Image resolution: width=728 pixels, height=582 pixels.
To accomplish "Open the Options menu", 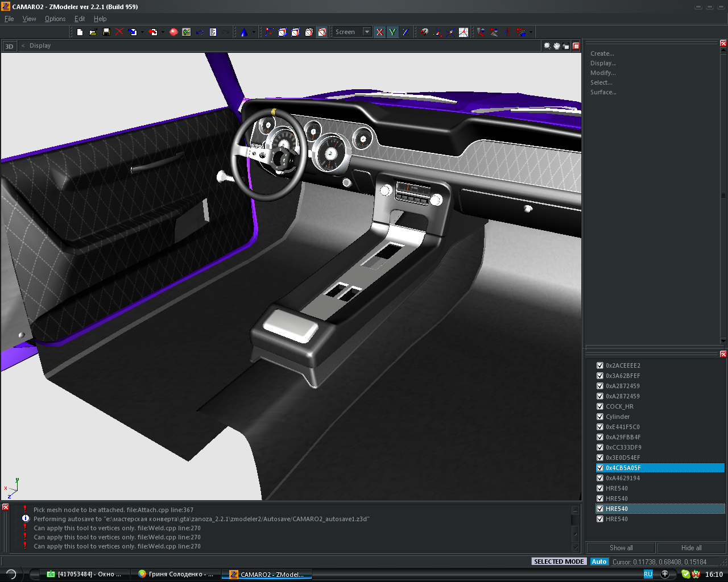I will 55,19.
